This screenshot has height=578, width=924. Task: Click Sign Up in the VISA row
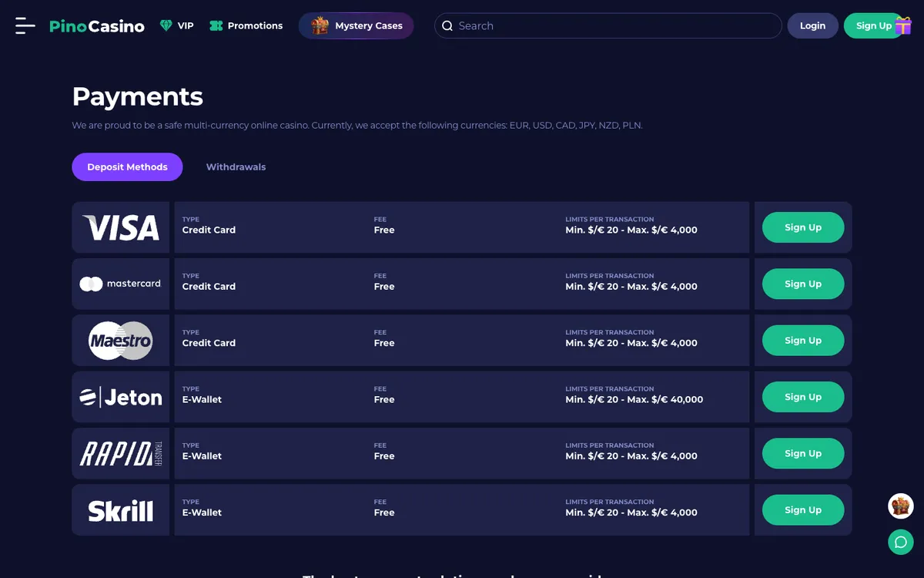tap(803, 227)
